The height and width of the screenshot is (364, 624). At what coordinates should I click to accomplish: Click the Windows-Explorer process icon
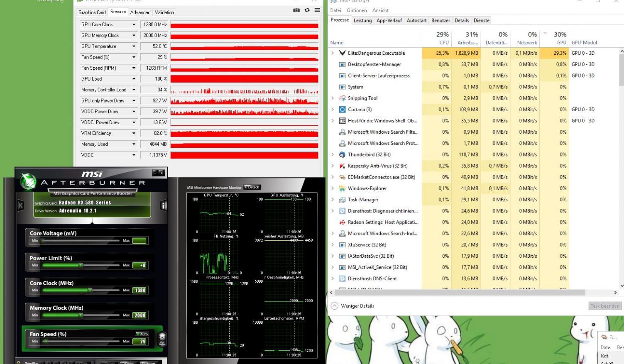coord(343,188)
